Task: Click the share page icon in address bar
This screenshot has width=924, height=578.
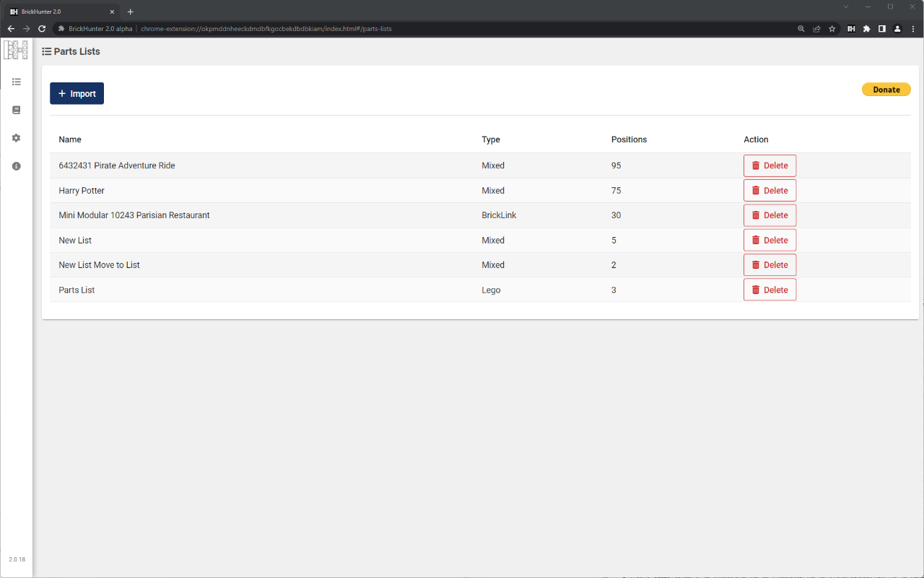Action: 816,29
